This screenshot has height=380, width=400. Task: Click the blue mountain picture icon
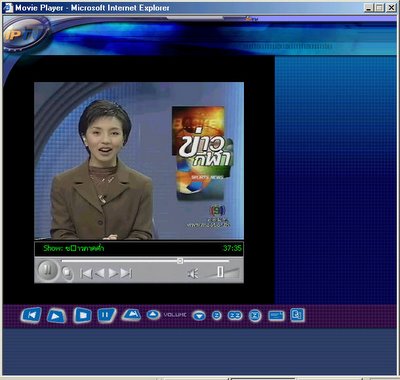tap(131, 314)
